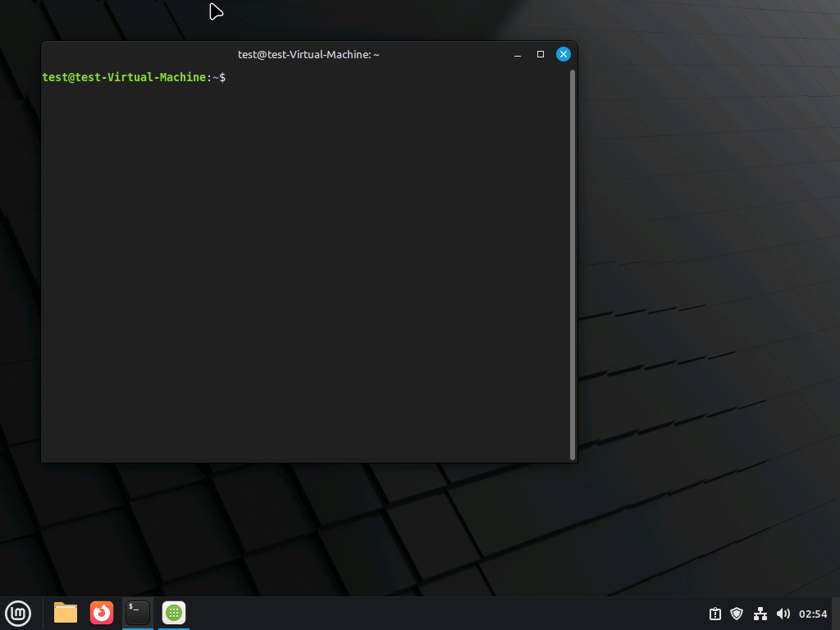Click the empty middle area of the bottom panel
Image resolution: width=840 pixels, height=630 pixels.
443,614
